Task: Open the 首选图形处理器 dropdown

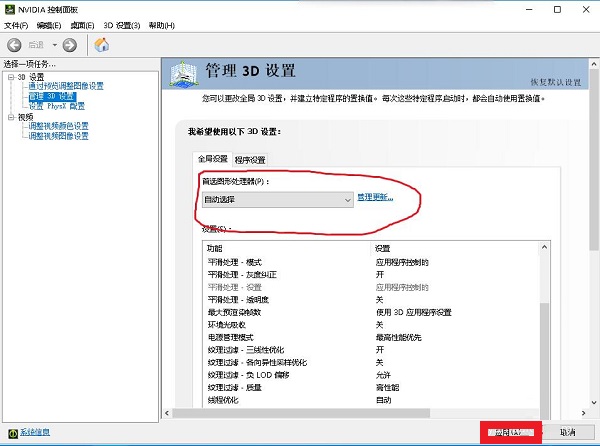Action: [277, 200]
